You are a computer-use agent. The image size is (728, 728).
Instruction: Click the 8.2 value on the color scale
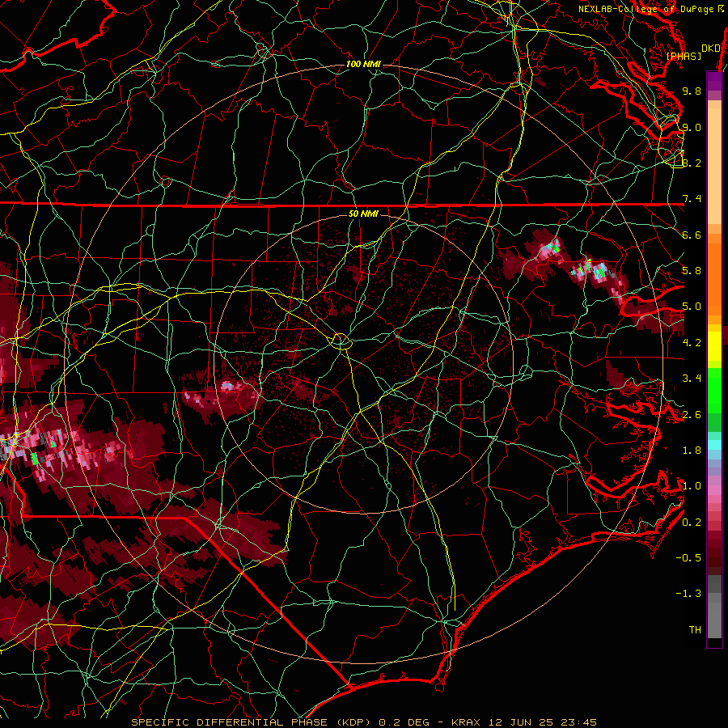[692, 163]
